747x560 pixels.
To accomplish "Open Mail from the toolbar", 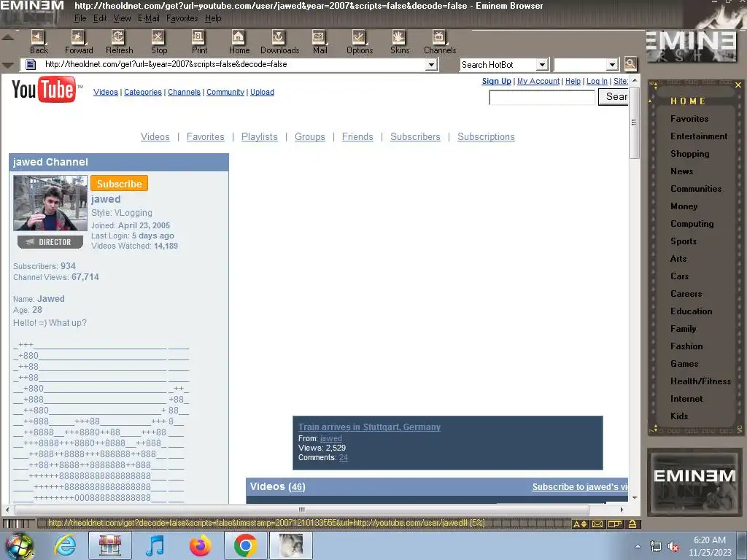I will (x=320, y=42).
